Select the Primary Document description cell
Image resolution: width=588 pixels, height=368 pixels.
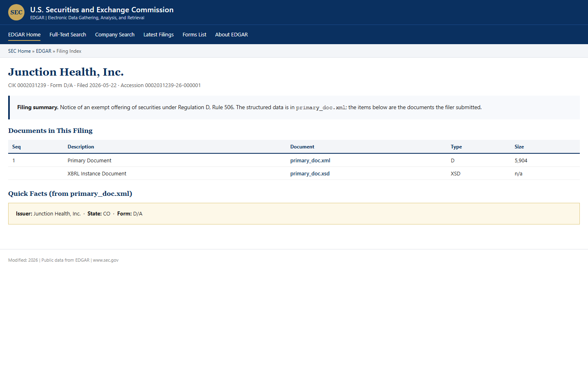pyautogui.click(x=89, y=161)
